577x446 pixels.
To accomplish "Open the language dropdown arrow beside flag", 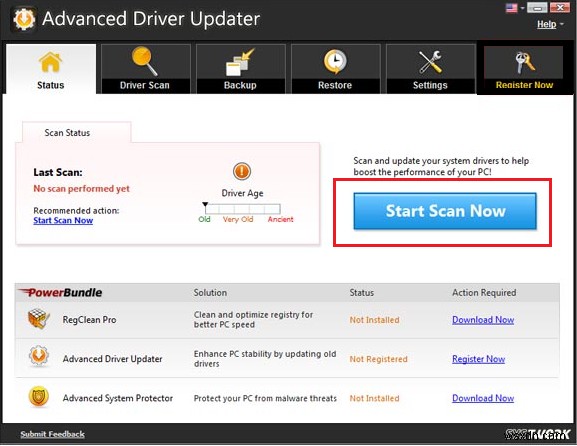I will coord(522,8).
